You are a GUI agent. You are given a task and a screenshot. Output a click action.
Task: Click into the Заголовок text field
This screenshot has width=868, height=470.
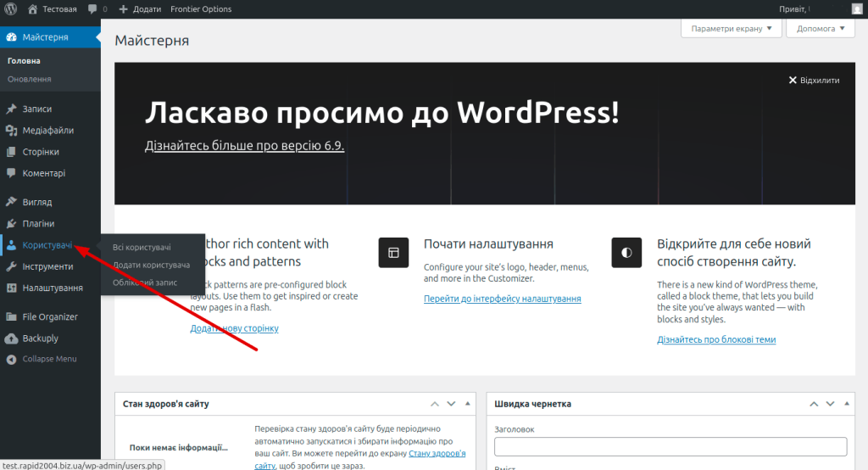pos(670,447)
